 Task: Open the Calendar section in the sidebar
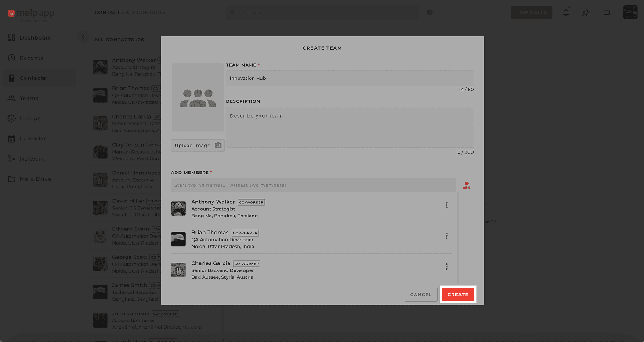(x=32, y=138)
